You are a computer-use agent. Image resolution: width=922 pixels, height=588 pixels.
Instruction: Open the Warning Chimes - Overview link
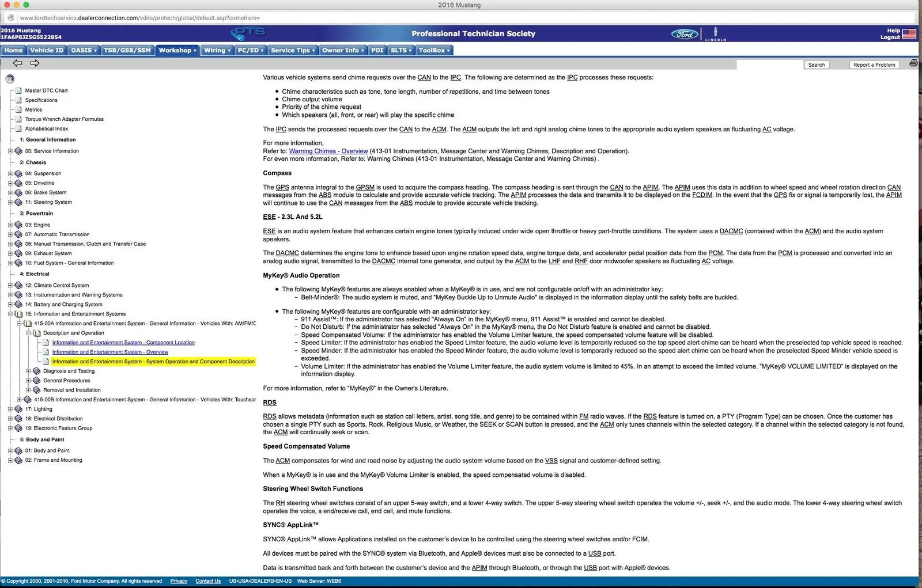tap(328, 151)
